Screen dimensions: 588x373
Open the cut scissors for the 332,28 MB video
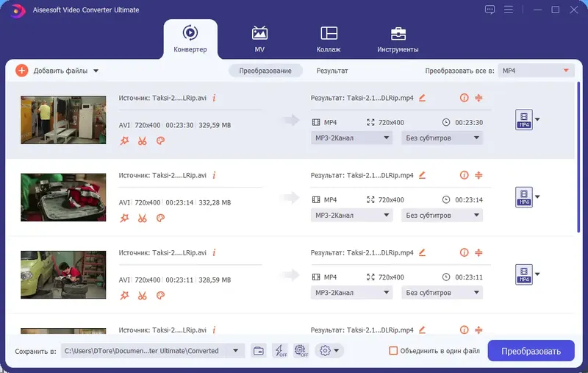(142, 218)
